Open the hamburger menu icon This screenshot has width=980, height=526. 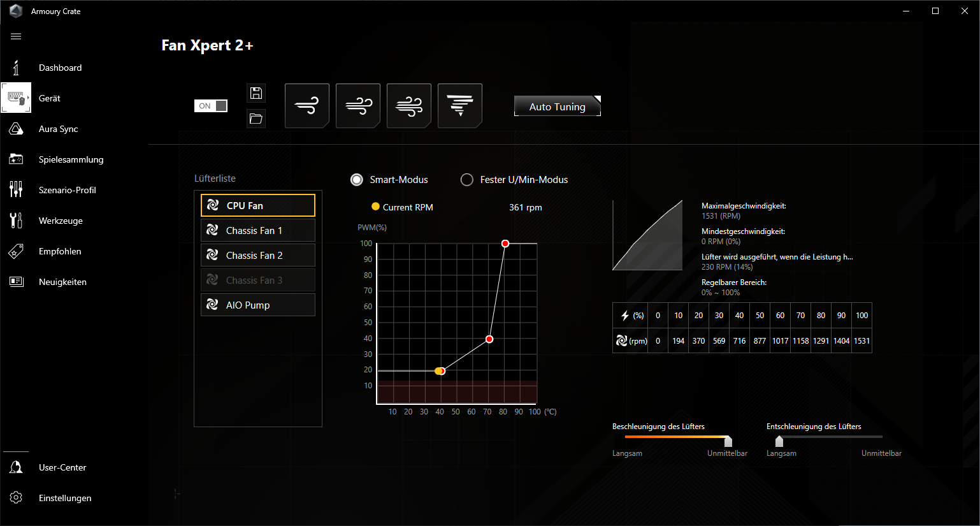[x=16, y=36]
